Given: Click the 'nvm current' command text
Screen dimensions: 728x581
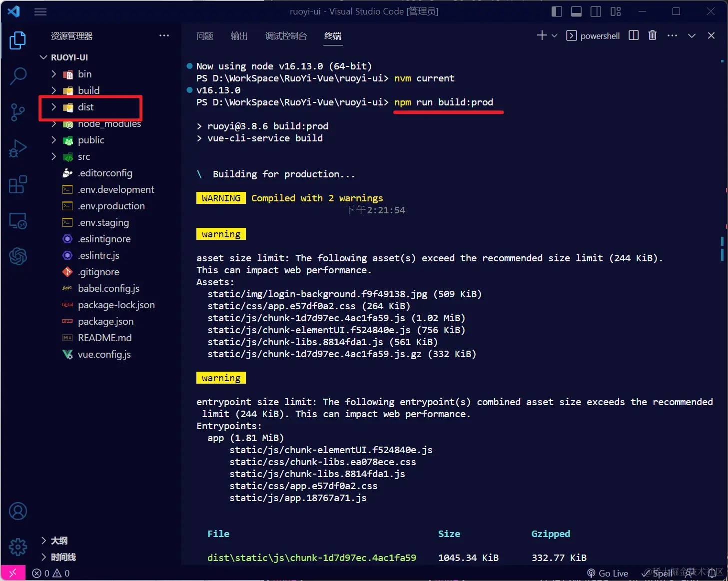Looking at the screenshot, I should tap(425, 78).
